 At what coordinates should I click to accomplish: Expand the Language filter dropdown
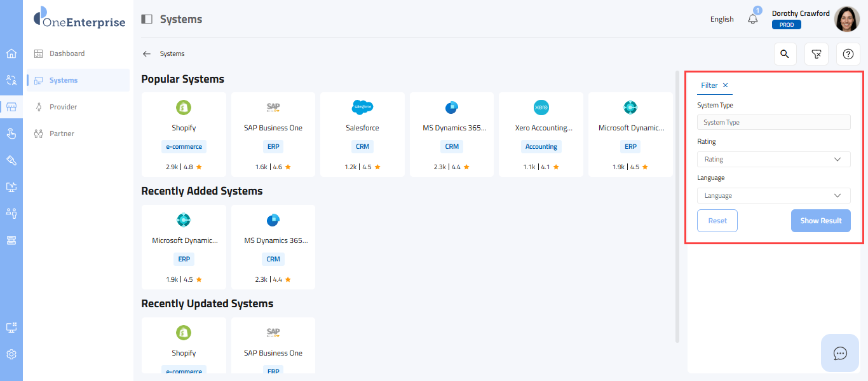tap(773, 195)
